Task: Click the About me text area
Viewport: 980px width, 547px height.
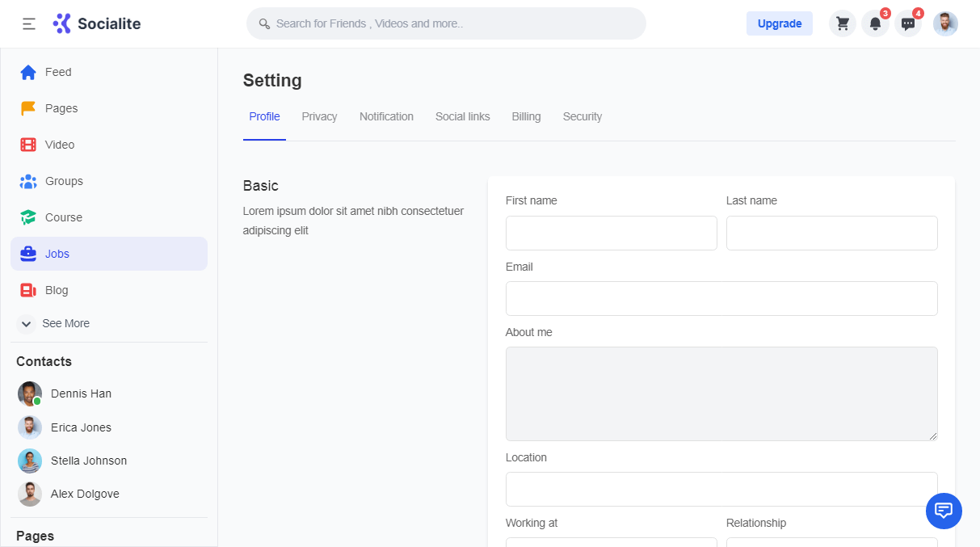Action: point(721,393)
